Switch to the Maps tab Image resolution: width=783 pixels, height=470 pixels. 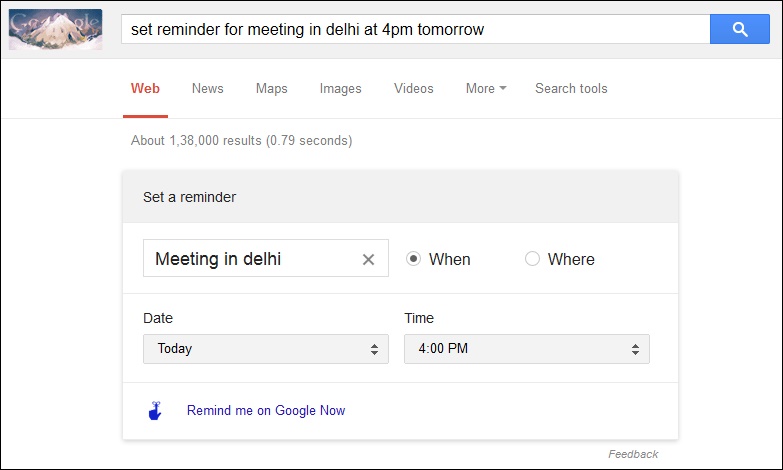[x=272, y=88]
